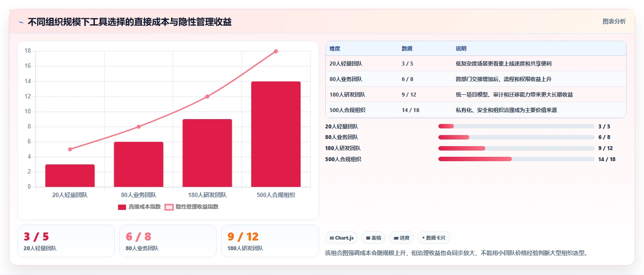Click table cell 低复杂度场景 description
This screenshot has height=275, width=644.
tap(503, 64)
